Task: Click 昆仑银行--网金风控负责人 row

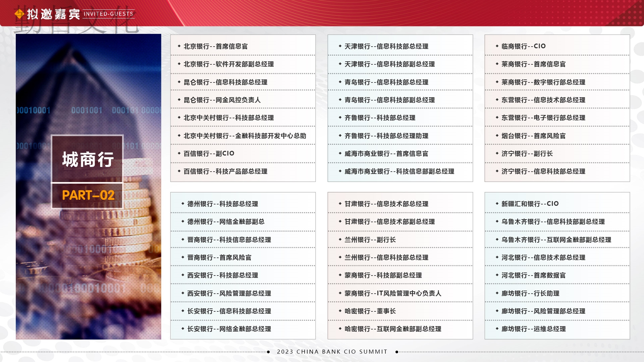Action: pos(222,100)
